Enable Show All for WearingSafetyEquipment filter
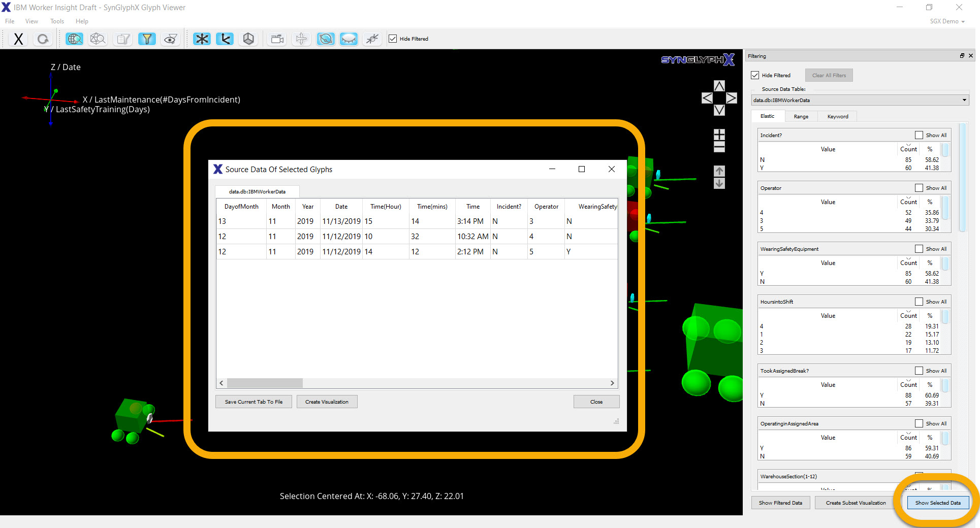Image resolution: width=980 pixels, height=528 pixels. [919, 249]
